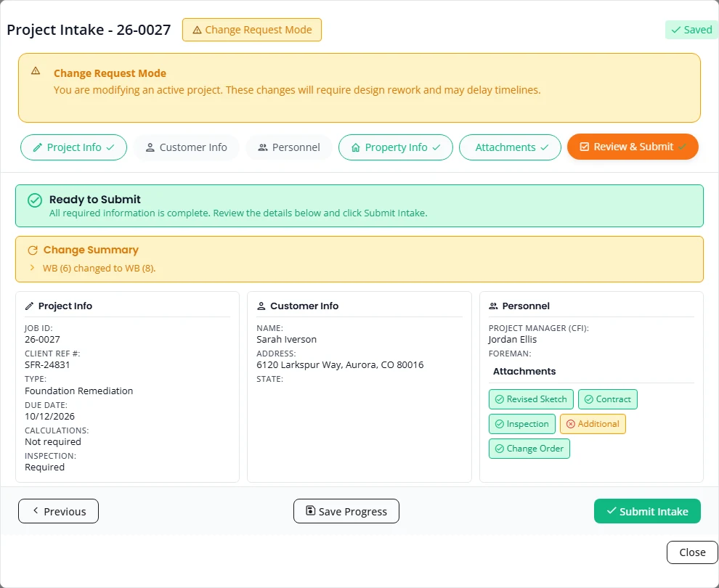Image resolution: width=719 pixels, height=588 pixels.
Task: Click the people icon on Personnel tab
Action: point(263,147)
